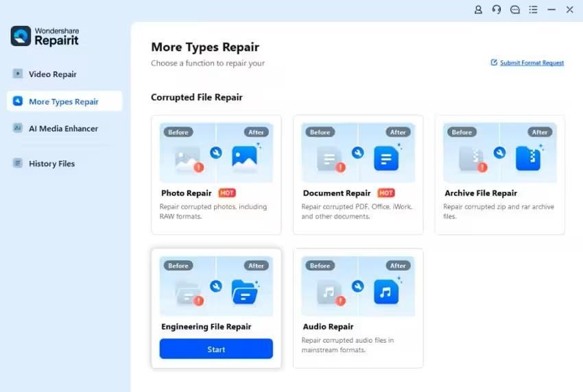
Task: Click the headset support icon
Action: (497, 10)
